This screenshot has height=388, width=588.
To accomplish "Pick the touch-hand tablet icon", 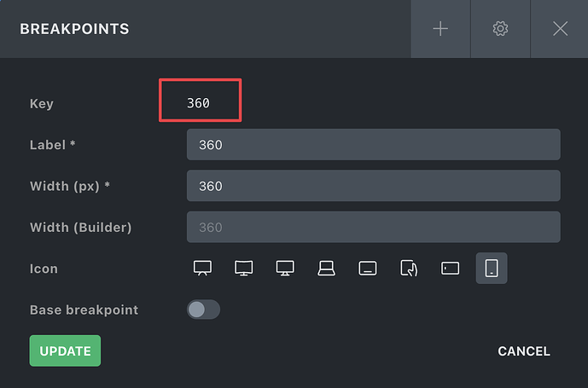I will [x=409, y=269].
